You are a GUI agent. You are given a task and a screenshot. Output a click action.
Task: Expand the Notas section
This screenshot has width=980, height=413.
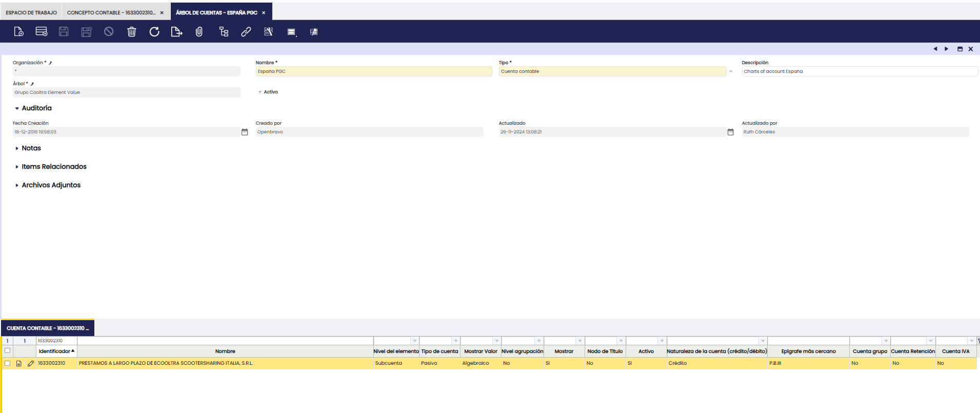tap(31, 148)
